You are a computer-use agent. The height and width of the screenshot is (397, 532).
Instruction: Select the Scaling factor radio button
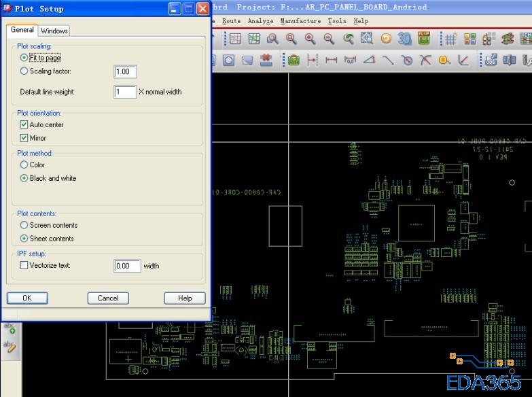point(24,71)
